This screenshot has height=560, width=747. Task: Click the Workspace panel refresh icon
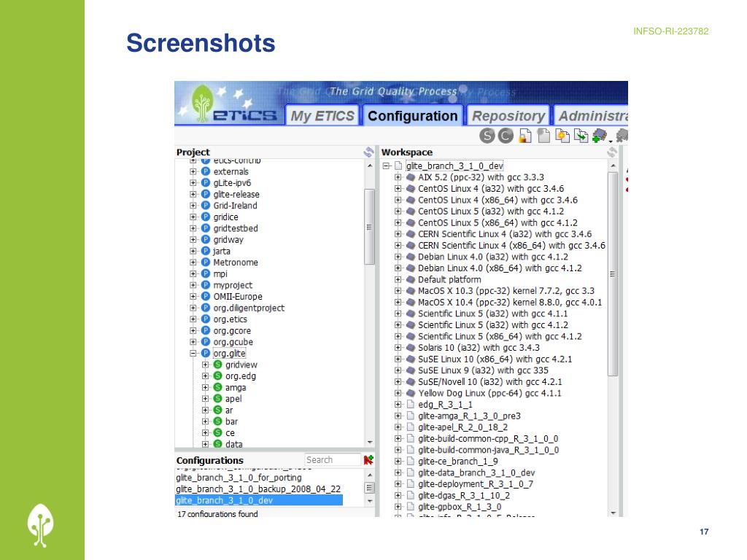tap(612, 152)
